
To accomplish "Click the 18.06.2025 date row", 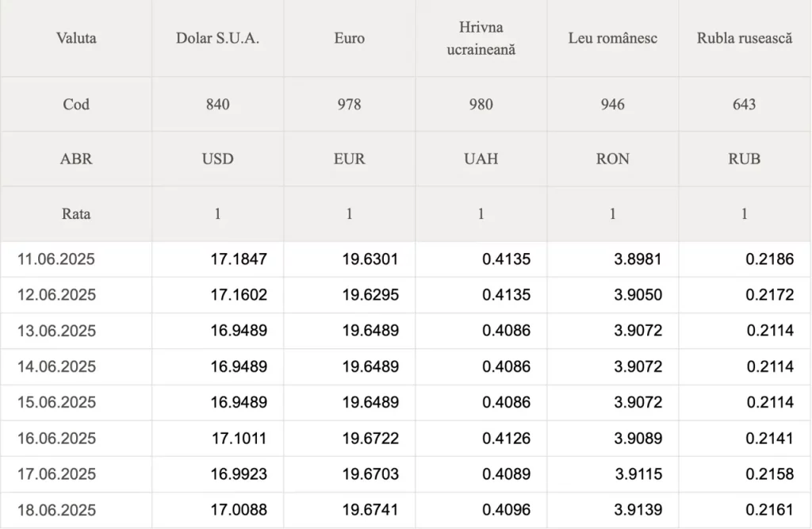I will 405,510.
